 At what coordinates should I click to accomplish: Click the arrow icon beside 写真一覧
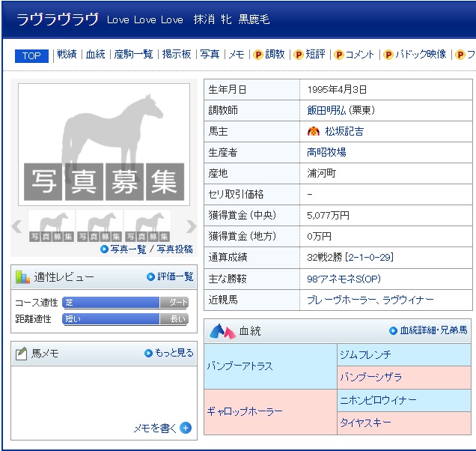click(x=104, y=249)
